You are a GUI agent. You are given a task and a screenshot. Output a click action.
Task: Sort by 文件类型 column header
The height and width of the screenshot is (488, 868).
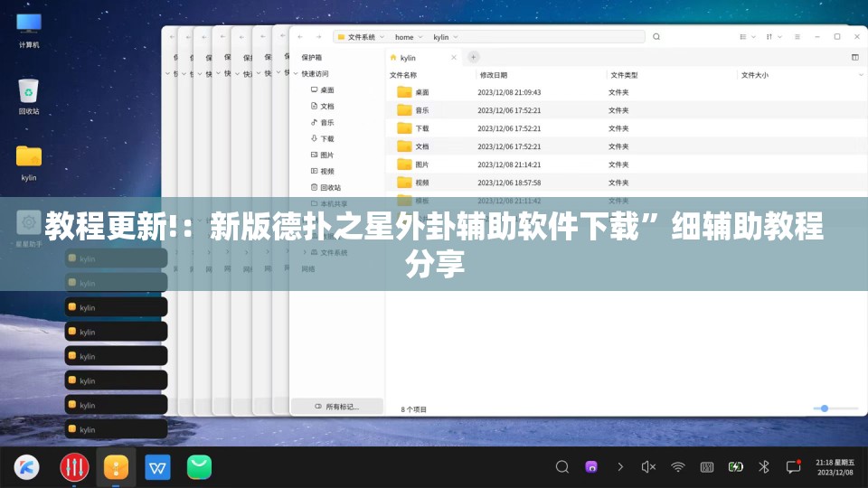tap(624, 75)
